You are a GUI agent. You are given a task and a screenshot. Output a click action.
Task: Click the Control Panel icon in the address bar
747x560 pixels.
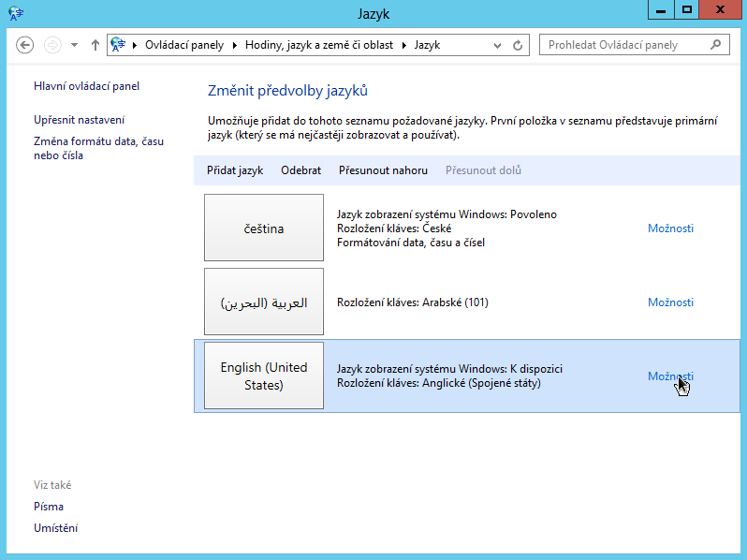118,44
